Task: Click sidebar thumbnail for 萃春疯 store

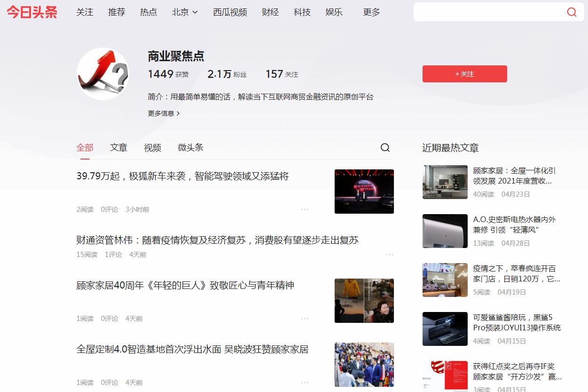Action: coord(445,280)
